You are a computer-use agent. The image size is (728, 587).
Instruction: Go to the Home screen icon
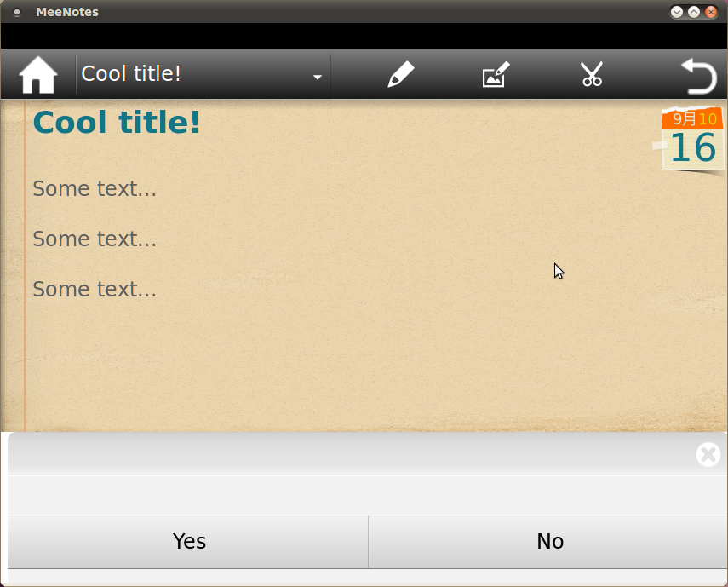(x=38, y=75)
